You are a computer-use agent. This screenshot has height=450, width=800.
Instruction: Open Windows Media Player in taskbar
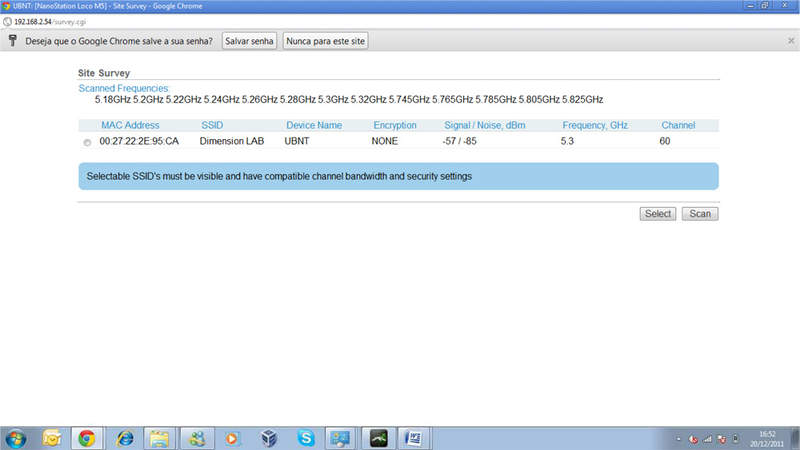pos(232,438)
